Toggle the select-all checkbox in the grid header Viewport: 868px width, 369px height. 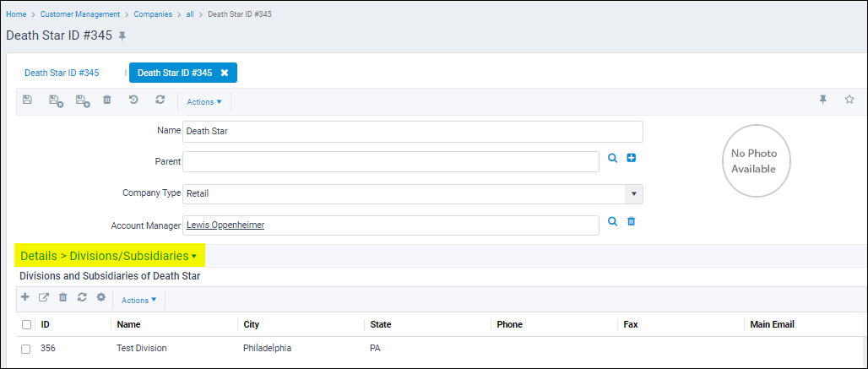[x=26, y=325]
